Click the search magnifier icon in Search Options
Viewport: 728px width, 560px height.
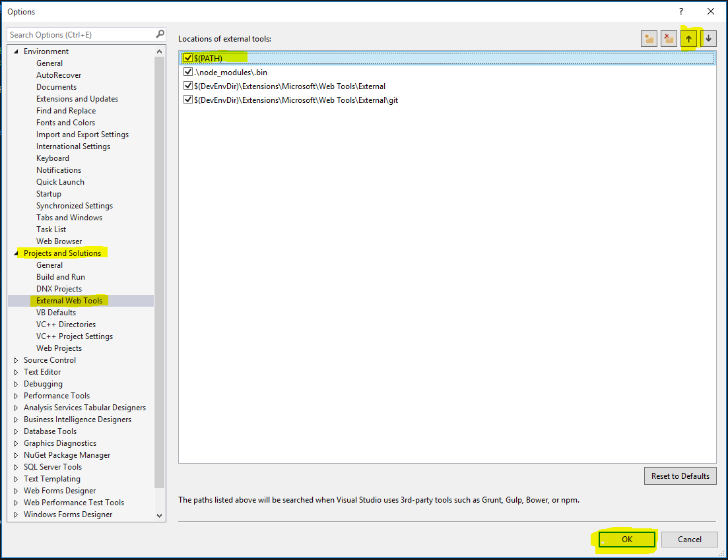[160, 34]
